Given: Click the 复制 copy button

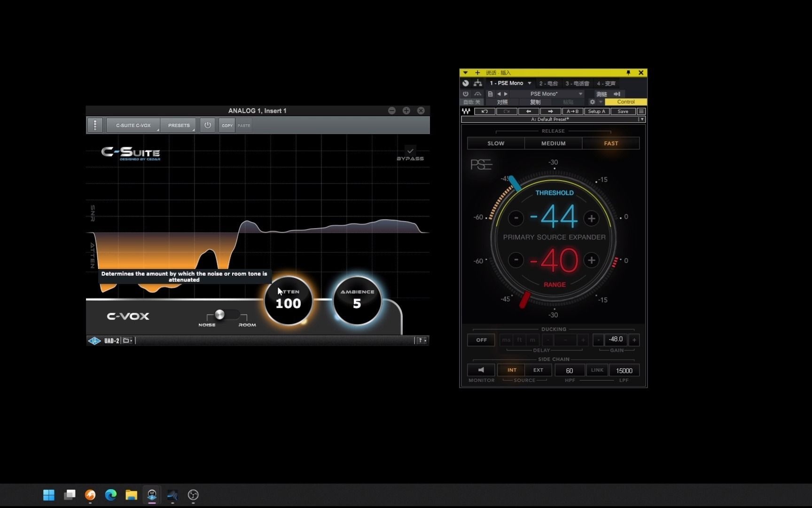Looking at the screenshot, I should point(535,102).
